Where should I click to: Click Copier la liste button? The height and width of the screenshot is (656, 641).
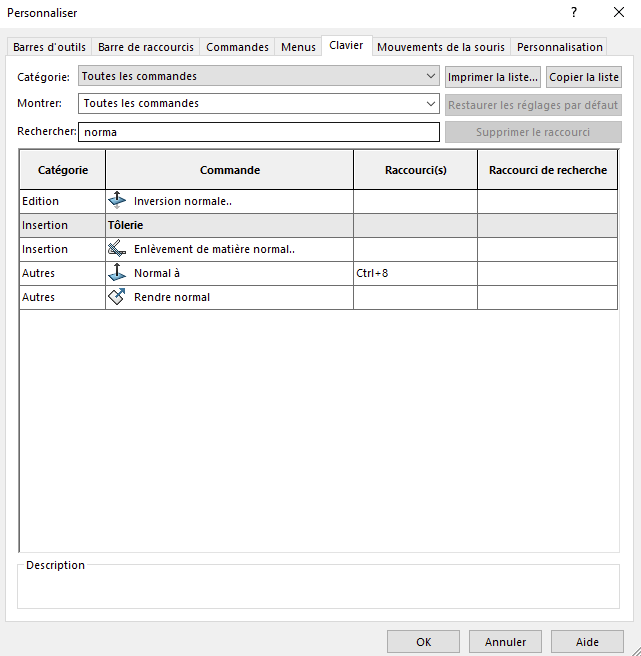point(584,77)
